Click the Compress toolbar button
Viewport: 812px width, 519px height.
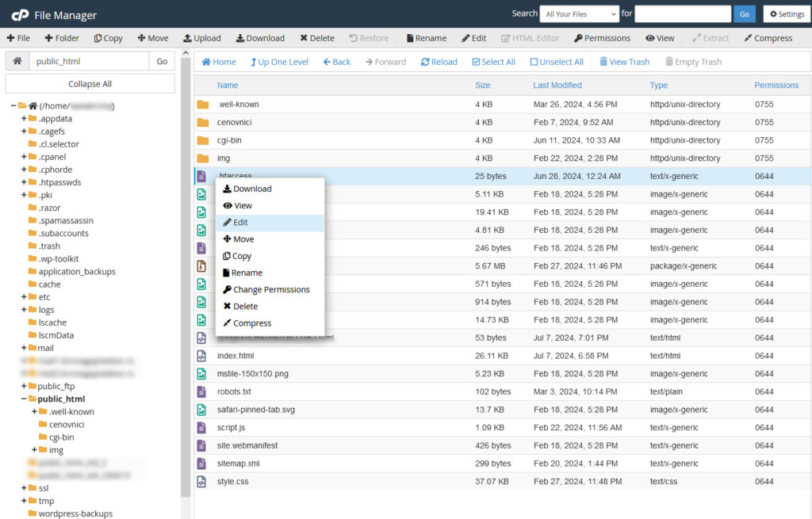coord(768,38)
